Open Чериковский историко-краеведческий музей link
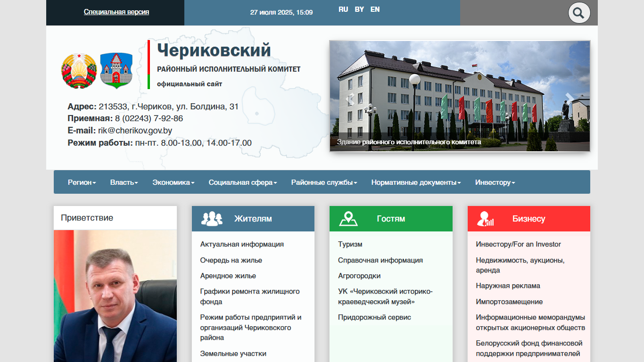The image size is (644, 362). point(385,296)
